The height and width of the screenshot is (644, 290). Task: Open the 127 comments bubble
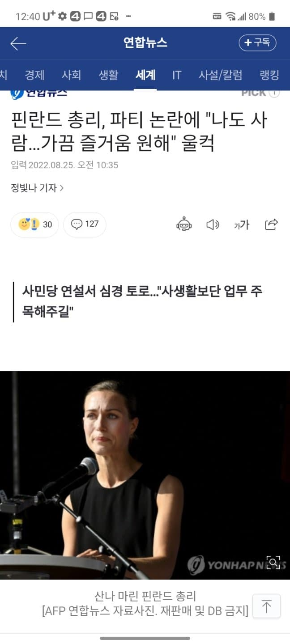point(85,224)
